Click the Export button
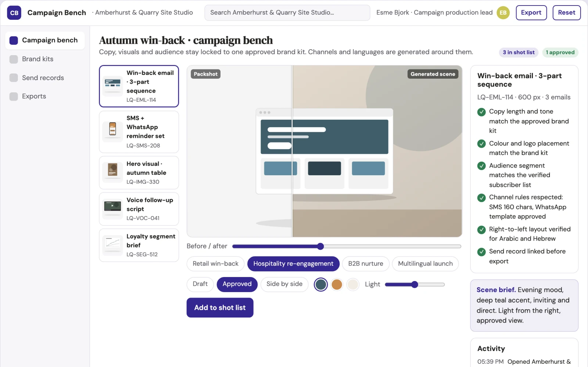This screenshot has width=588, height=367. tap(531, 12)
